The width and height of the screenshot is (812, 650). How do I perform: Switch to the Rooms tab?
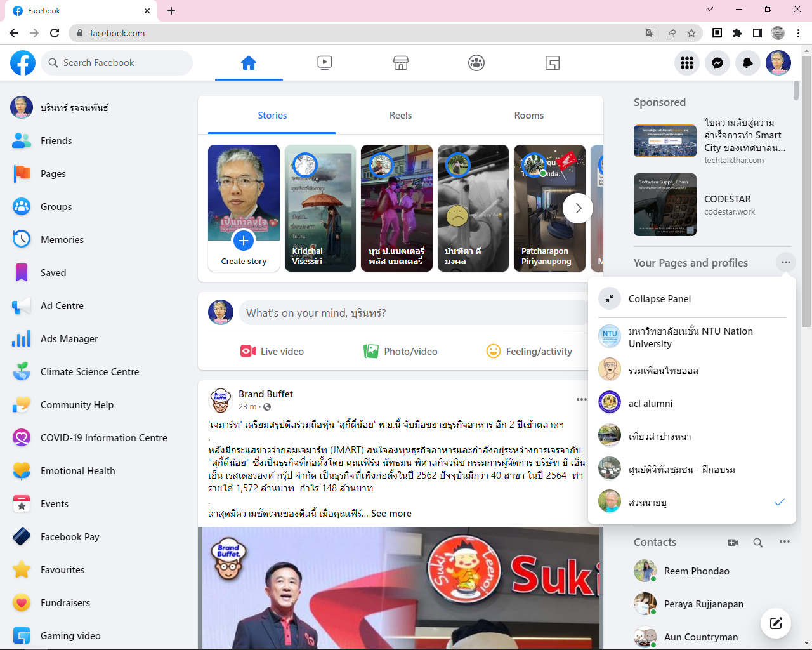(x=529, y=116)
